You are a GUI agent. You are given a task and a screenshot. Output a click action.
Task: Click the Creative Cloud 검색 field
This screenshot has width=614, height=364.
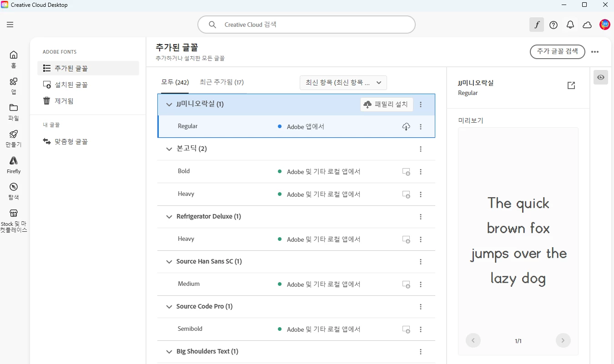coord(307,25)
